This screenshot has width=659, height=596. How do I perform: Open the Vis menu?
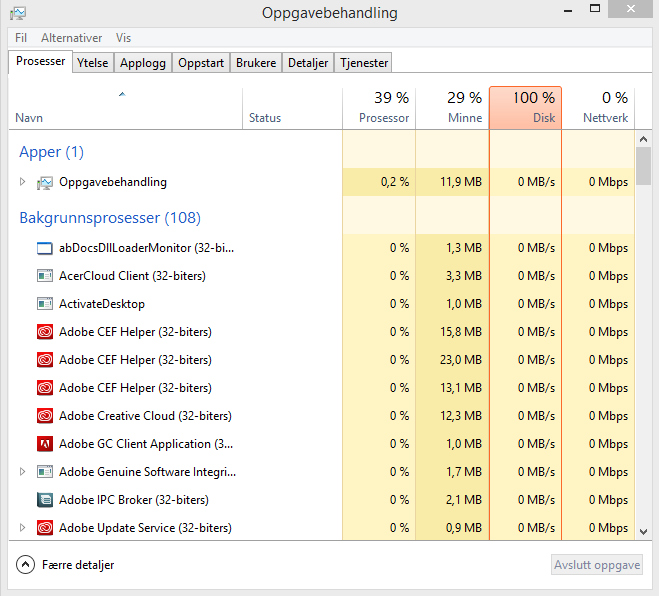point(124,38)
